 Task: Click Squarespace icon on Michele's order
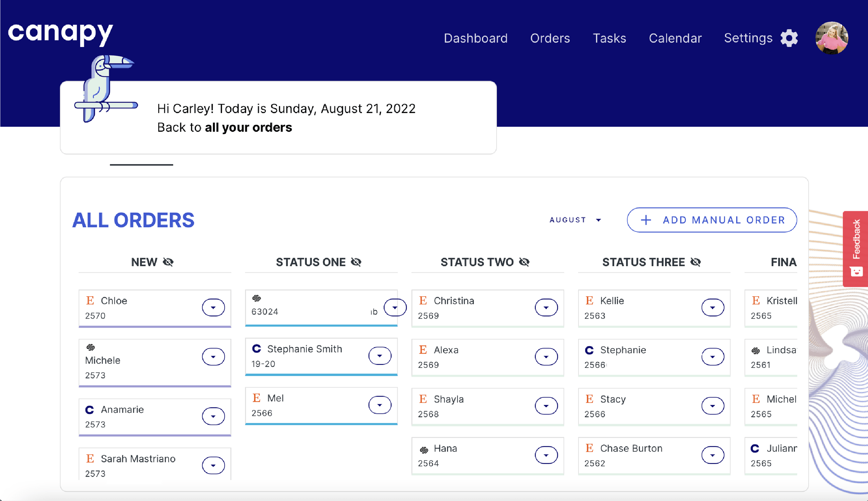point(90,347)
